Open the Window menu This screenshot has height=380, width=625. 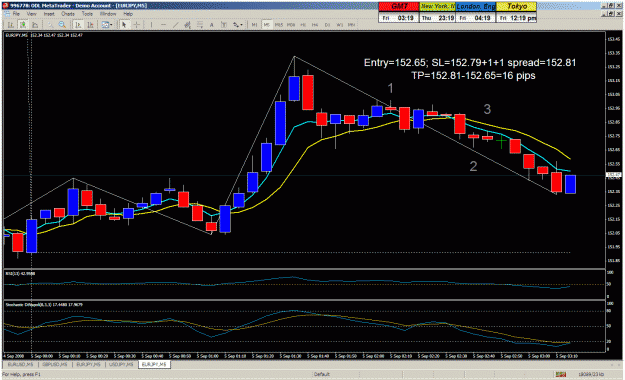tap(108, 14)
